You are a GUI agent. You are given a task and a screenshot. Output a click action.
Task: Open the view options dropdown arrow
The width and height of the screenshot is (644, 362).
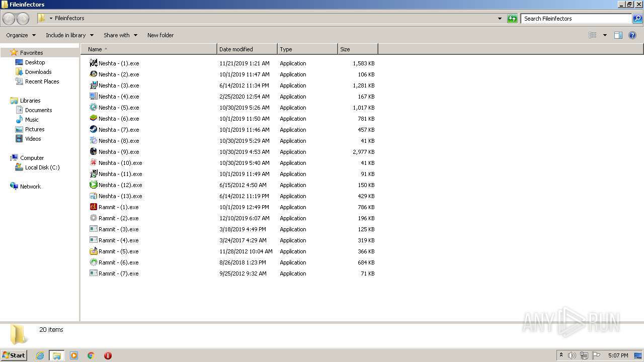point(605,35)
